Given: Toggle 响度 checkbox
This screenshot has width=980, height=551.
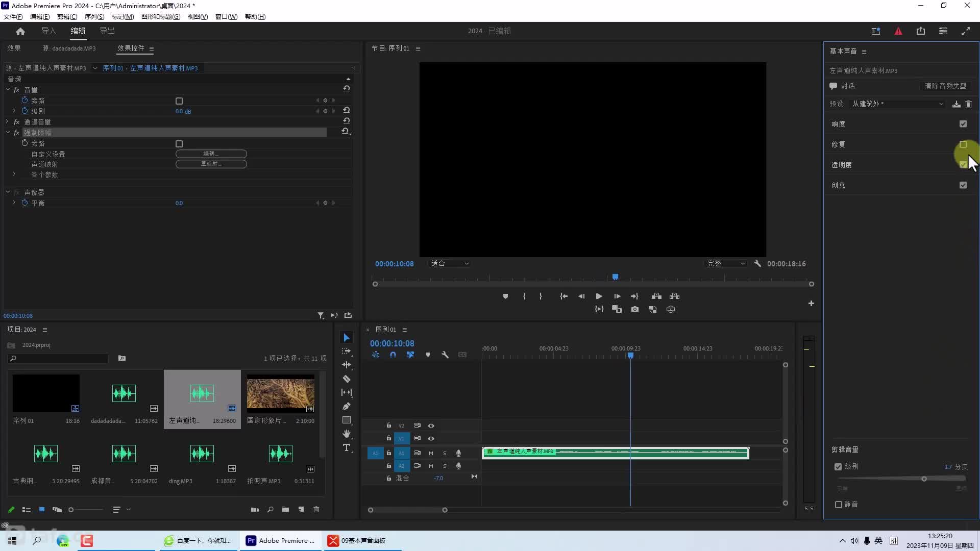Looking at the screenshot, I should tap(963, 124).
